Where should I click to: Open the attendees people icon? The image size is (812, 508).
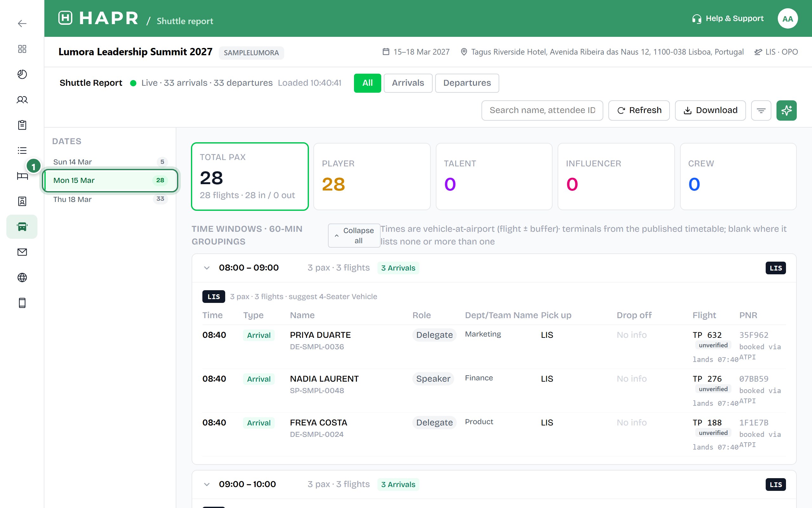pyautogui.click(x=22, y=100)
